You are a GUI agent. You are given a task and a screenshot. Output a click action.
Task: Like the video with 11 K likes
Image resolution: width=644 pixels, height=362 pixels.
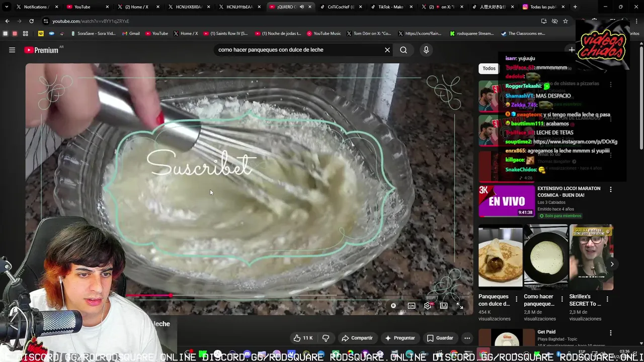click(303, 338)
